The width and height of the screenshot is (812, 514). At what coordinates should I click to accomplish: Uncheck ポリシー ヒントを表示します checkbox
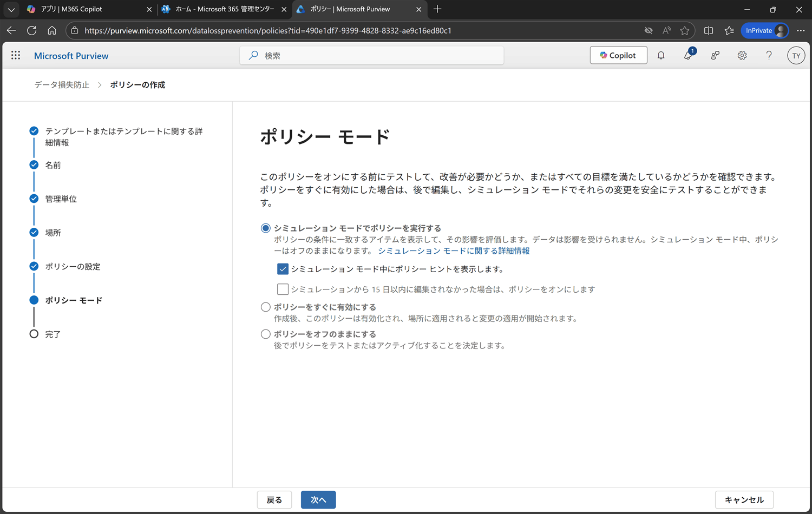[283, 269]
